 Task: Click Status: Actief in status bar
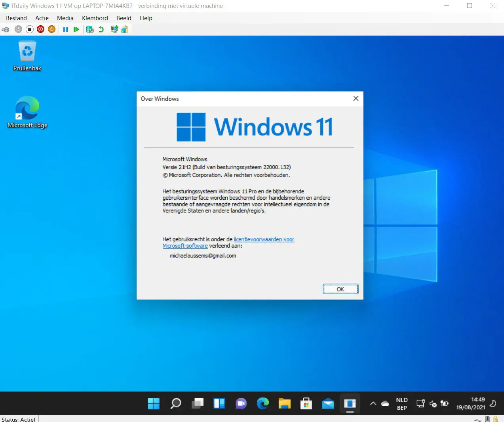(19, 419)
